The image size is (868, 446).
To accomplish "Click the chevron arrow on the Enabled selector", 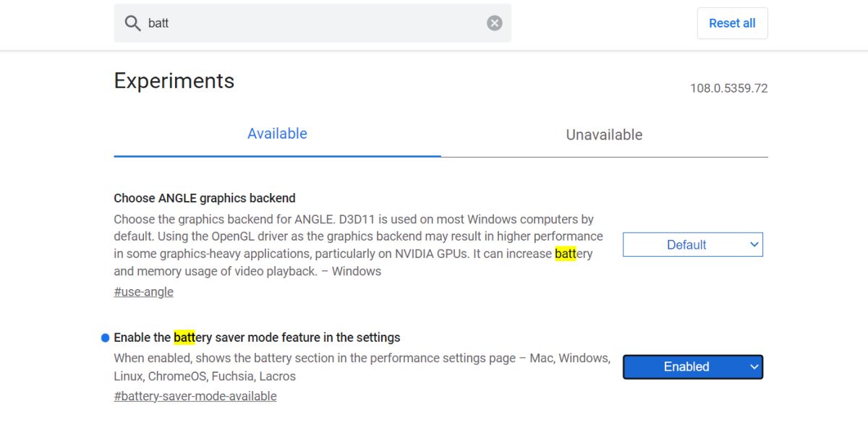I will coord(754,366).
